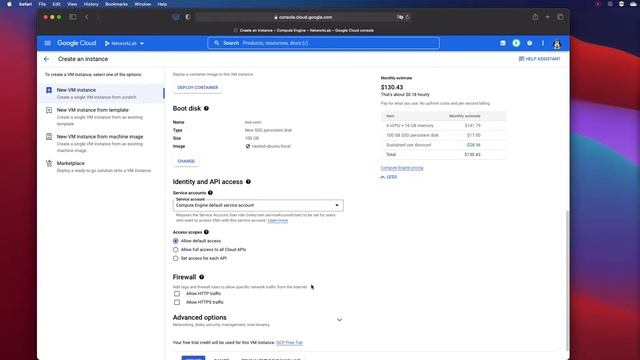Activate Cloud Shell icon in header
The height and width of the screenshot is (360, 640).
[503, 43]
